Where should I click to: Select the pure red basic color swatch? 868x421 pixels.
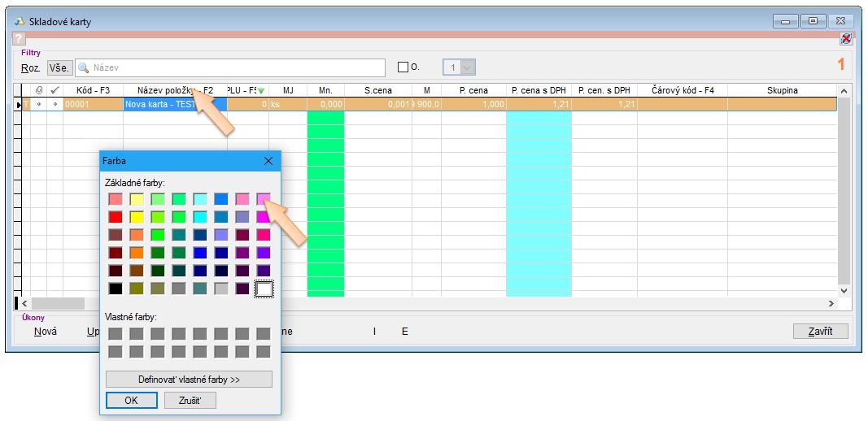pyautogui.click(x=116, y=217)
